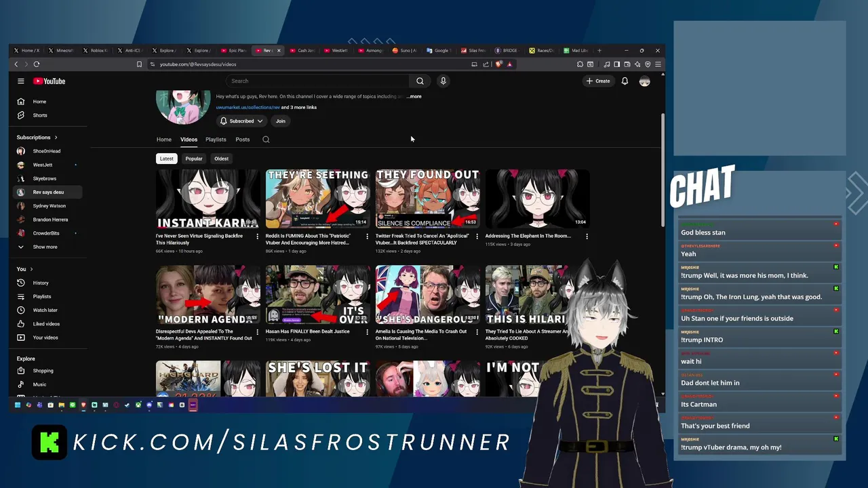This screenshot has width=868, height=488.
Task: Bookmark this page icon in address bar
Action: point(139,64)
